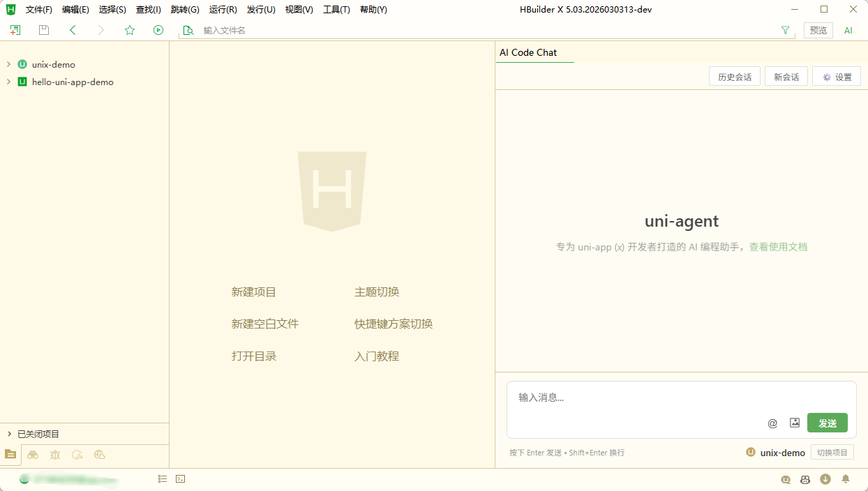
Task: Expand the unix-demo project tree
Action: pyautogui.click(x=8, y=64)
